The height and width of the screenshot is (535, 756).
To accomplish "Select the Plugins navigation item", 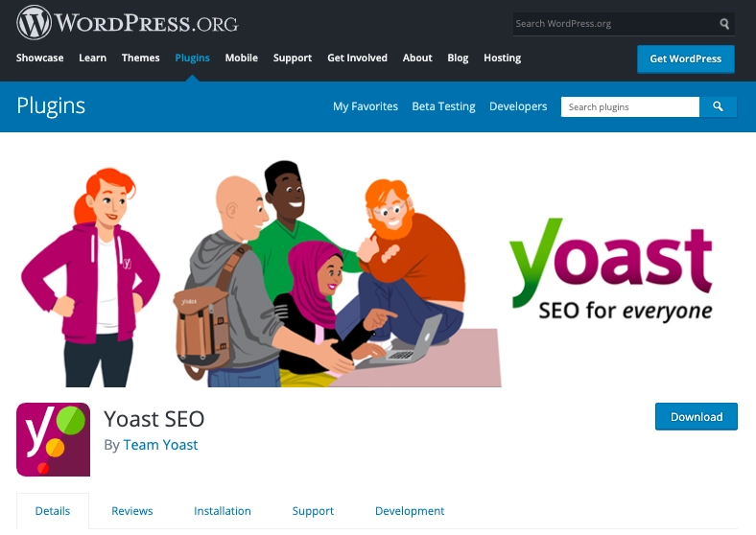I will tap(193, 58).
